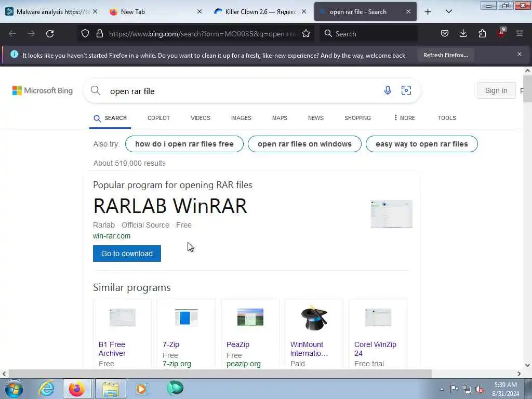Open a new tab with the plus icon

428,12
